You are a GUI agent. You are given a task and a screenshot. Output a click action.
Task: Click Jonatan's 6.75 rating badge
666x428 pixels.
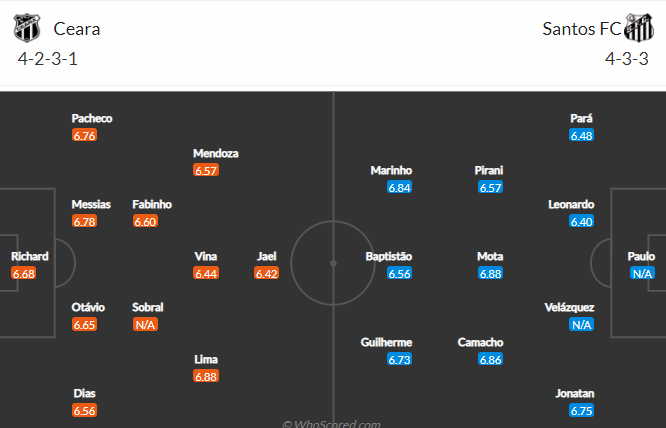pos(581,411)
